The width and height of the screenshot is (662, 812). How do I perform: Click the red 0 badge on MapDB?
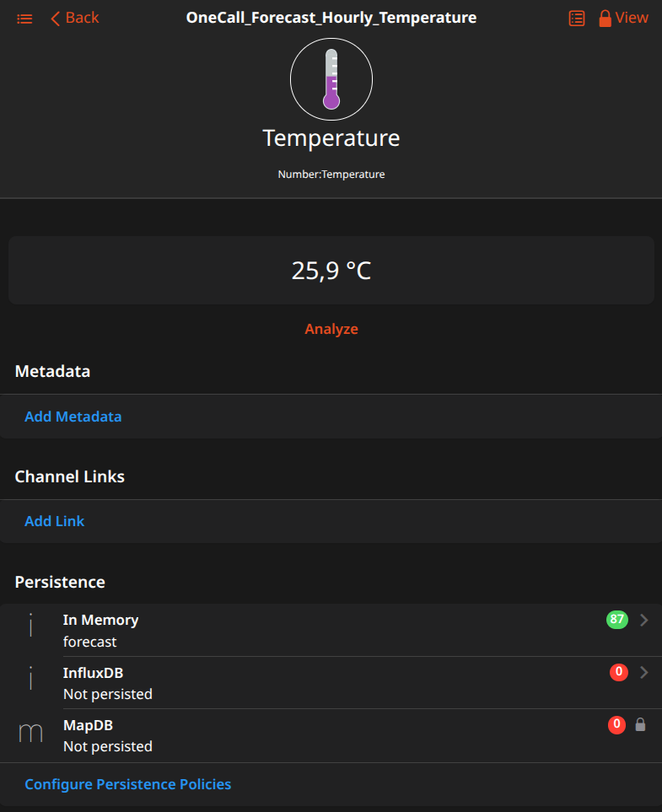616,724
